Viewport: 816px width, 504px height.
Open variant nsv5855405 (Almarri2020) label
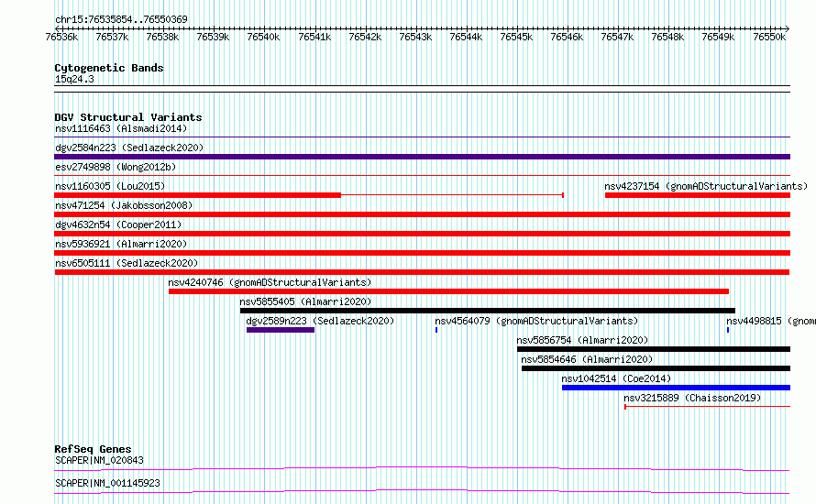(305, 301)
